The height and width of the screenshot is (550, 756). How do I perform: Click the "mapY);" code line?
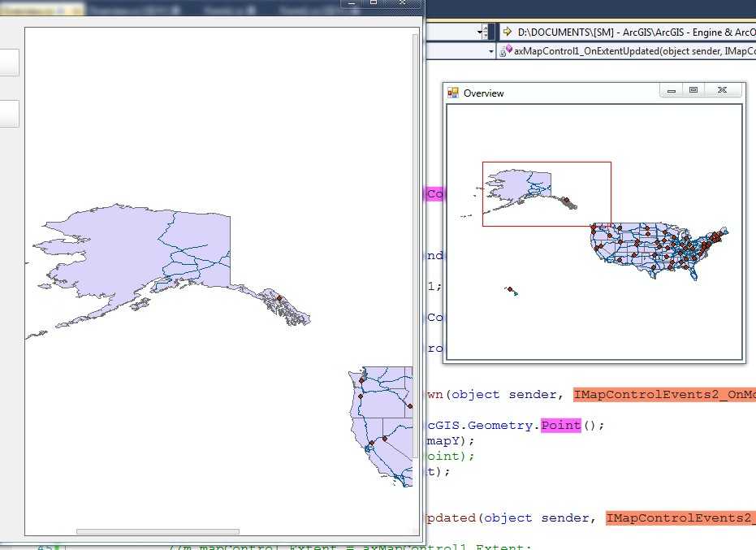(451, 440)
